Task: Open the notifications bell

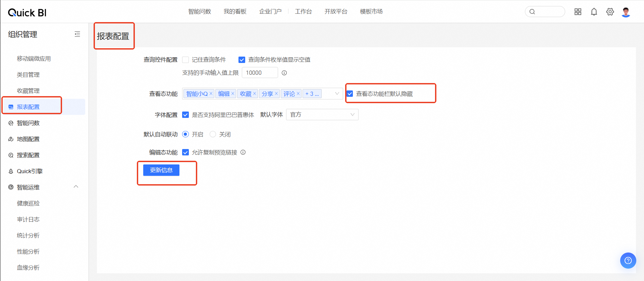Action: (x=594, y=12)
